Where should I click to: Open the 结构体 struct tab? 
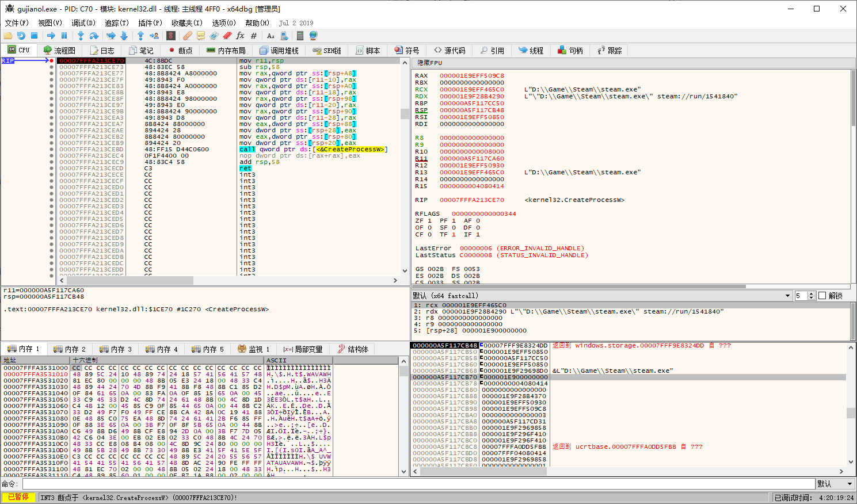pyautogui.click(x=353, y=349)
